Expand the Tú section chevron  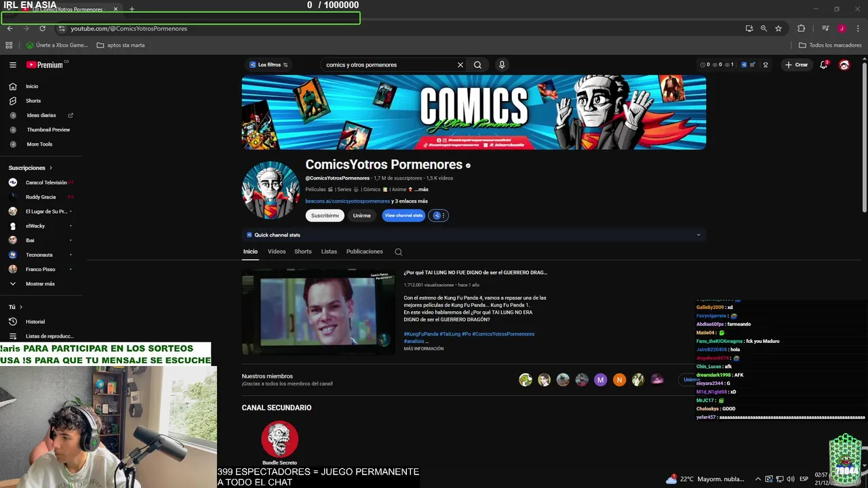20,307
